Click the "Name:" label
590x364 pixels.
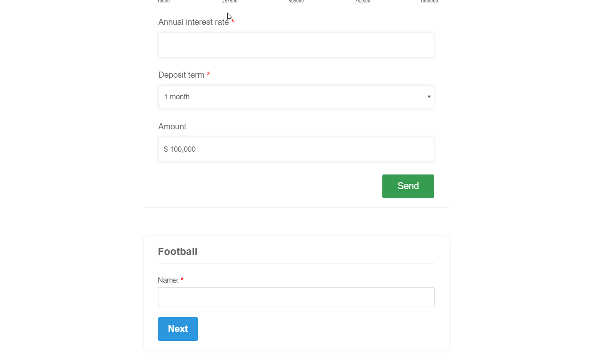point(168,280)
